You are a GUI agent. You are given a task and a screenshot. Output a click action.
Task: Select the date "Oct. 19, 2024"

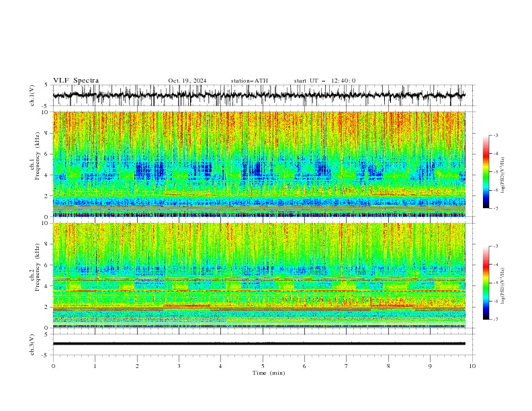187,81
